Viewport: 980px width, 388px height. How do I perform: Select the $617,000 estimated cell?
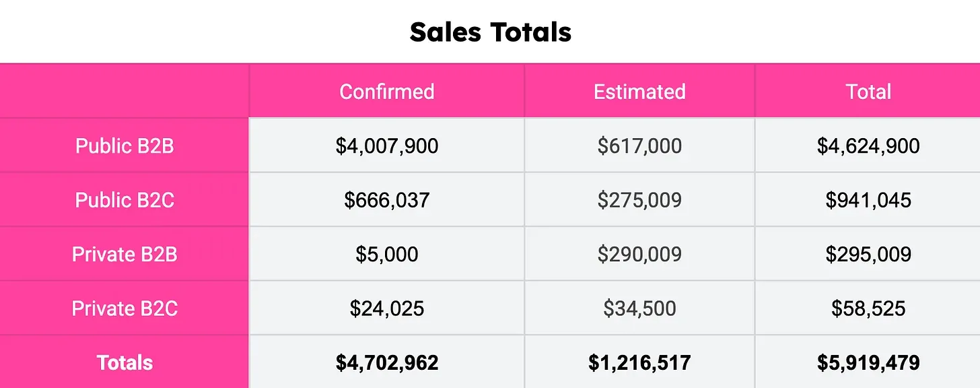pyautogui.click(x=639, y=145)
